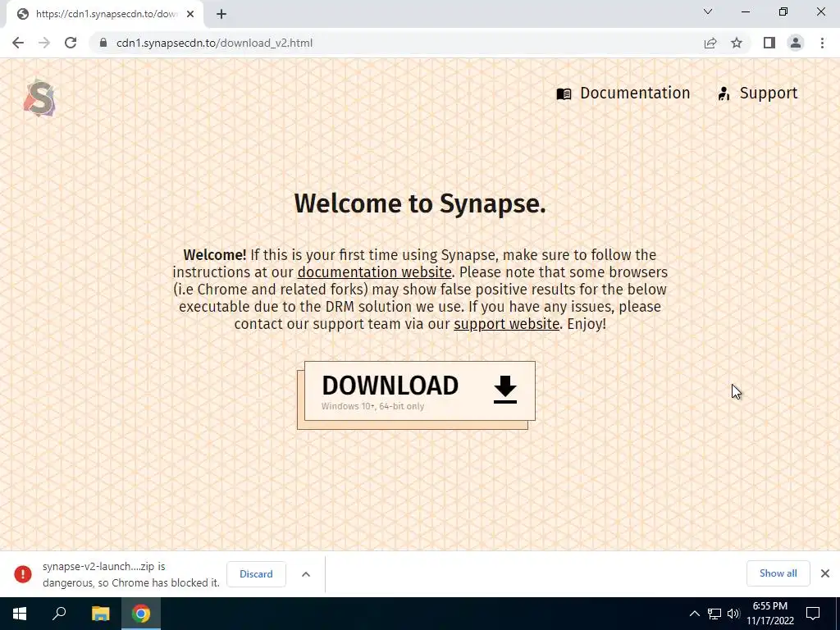Click the download arrow icon

(x=504, y=390)
